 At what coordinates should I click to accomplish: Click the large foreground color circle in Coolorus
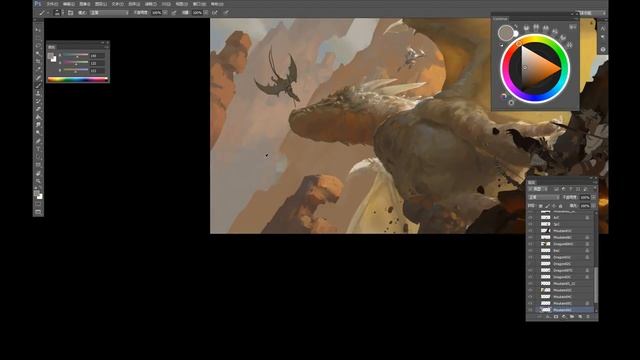point(506,33)
